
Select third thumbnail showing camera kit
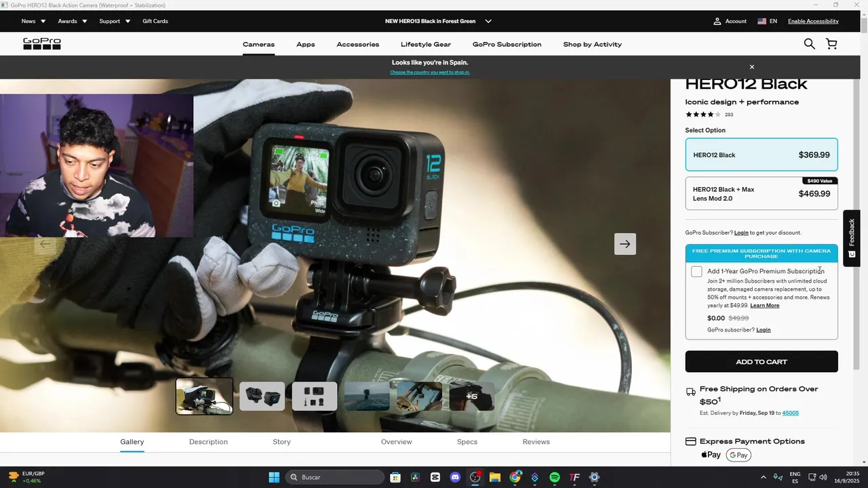pos(315,396)
